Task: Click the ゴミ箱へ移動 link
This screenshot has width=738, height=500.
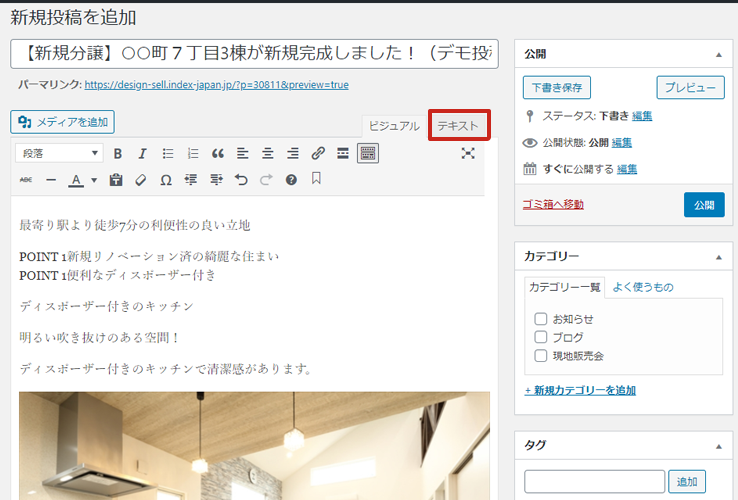Action: click(x=553, y=204)
